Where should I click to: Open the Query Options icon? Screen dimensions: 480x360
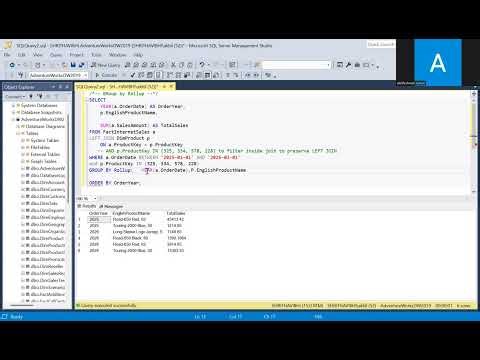click(x=150, y=75)
